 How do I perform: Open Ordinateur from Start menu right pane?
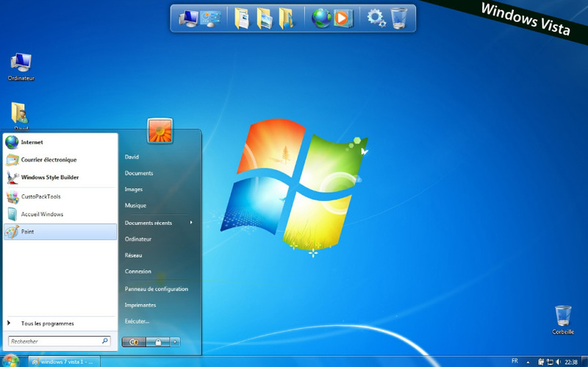[138, 239]
